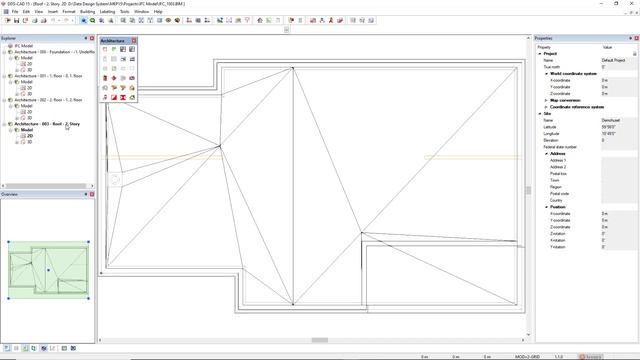Collapse the Architecture 000 Foundation tree node
Viewport: 640px width, 360px height.
(x=4, y=52)
